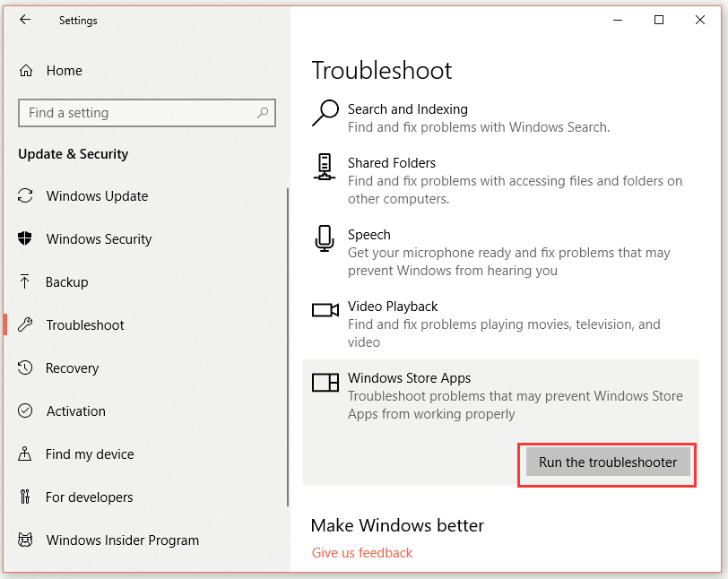The image size is (728, 579).
Task: Click the Windows Insider Program cat icon
Action: point(25,540)
